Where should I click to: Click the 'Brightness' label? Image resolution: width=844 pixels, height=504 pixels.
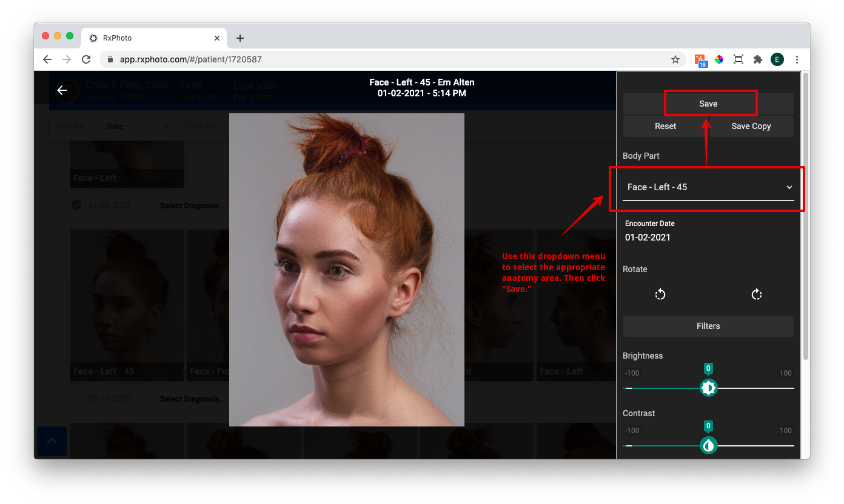click(643, 356)
